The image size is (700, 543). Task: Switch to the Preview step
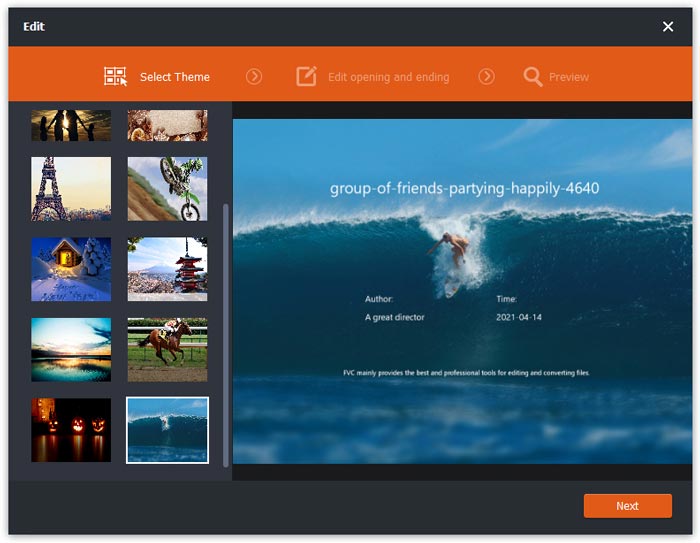[568, 77]
